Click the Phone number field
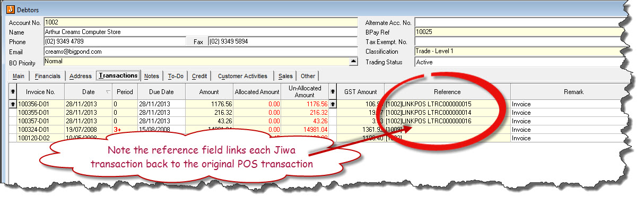 (x=115, y=41)
